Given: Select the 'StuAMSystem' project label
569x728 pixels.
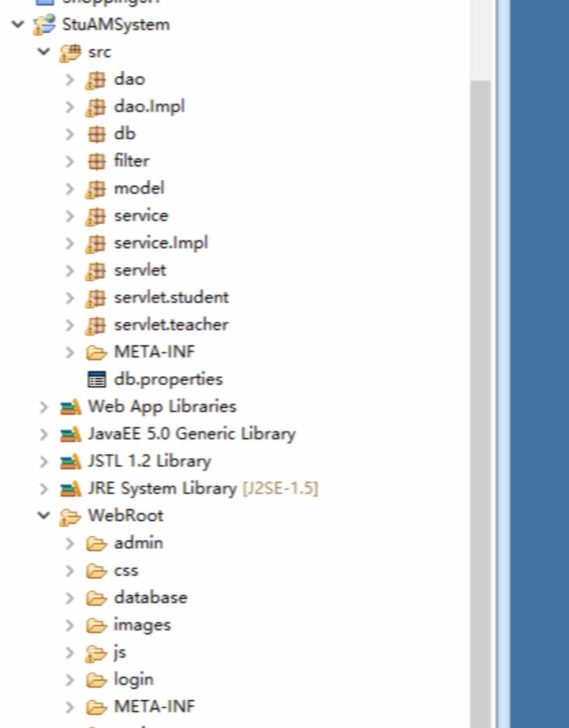Looking at the screenshot, I should pyautogui.click(x=116, y=25).
